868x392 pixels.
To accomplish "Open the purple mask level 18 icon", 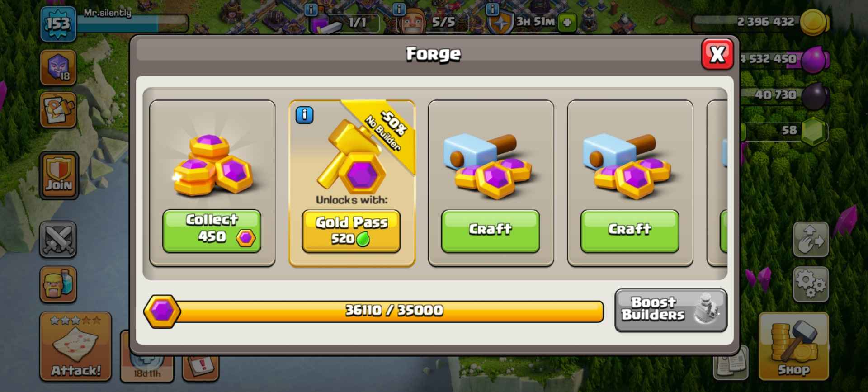I will (x=58, y=67).
